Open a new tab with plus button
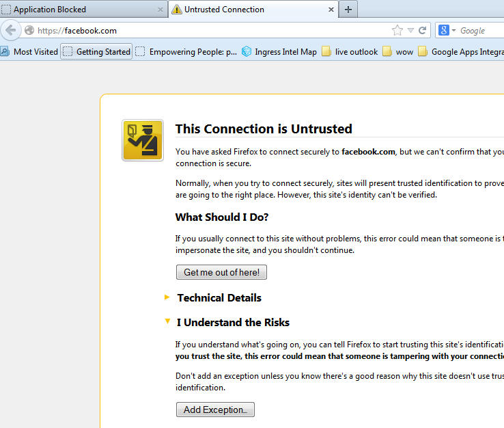 point(348,10)
